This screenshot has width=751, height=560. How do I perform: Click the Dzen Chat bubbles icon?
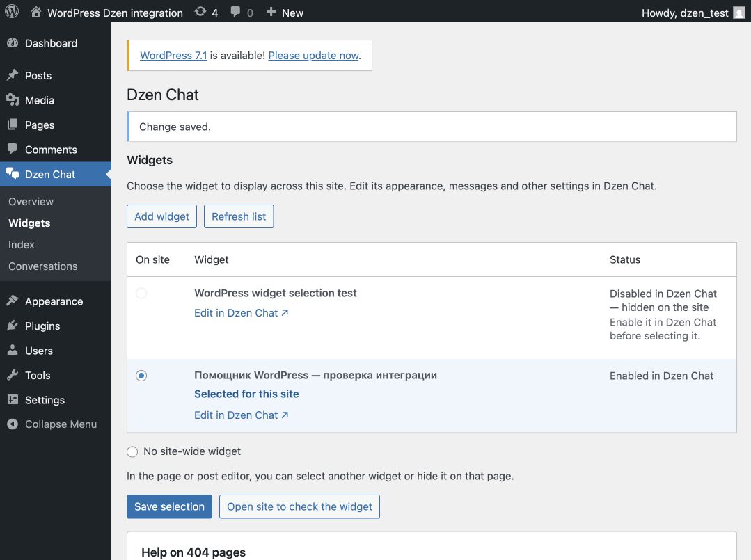[x=13, y=174]
